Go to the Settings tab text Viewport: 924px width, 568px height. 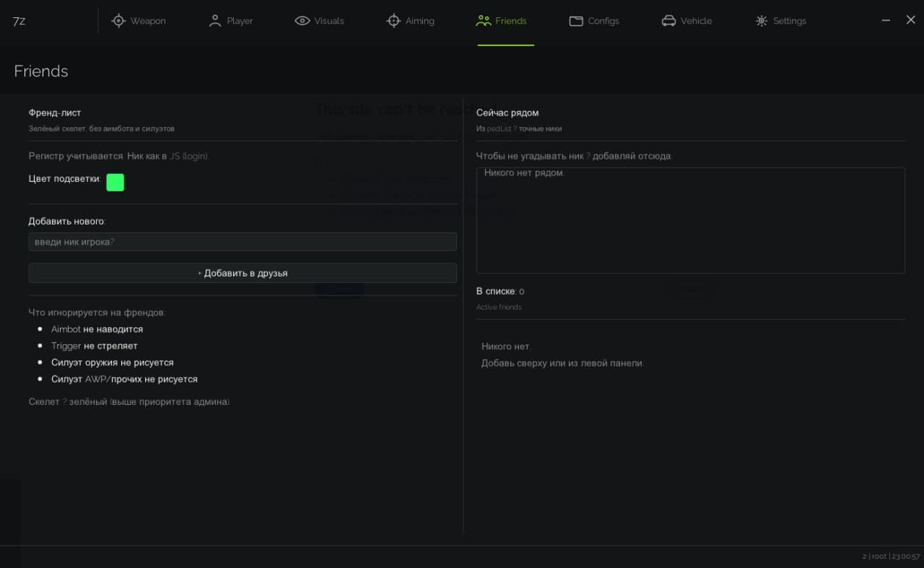pyautogui.click(x=790, y=21)
